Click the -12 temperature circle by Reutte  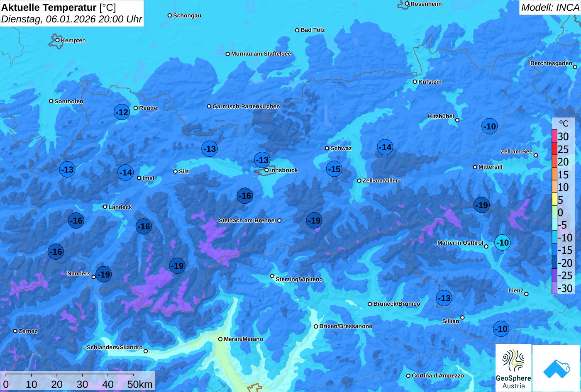coord(122,112)
